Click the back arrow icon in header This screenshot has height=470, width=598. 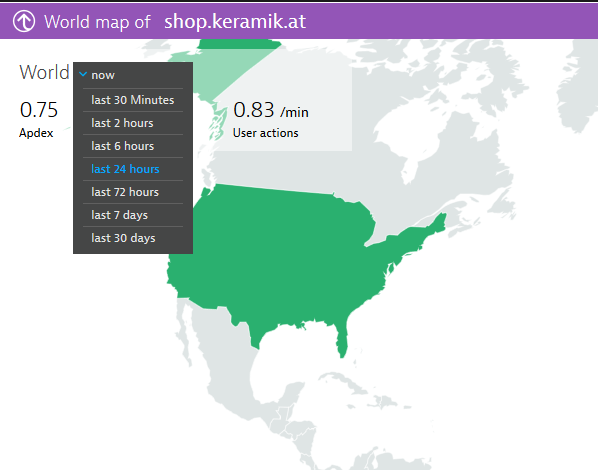24,21
